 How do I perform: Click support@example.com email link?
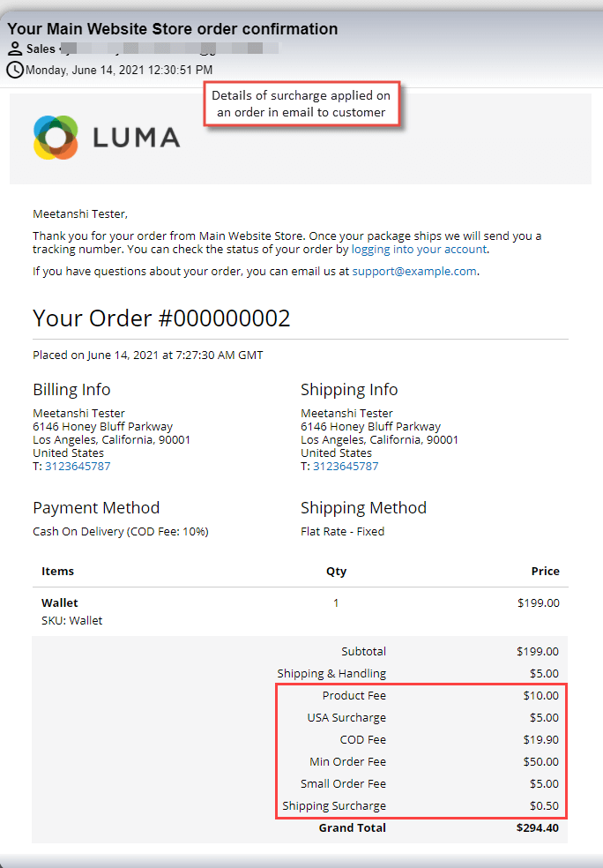(414, 272)
